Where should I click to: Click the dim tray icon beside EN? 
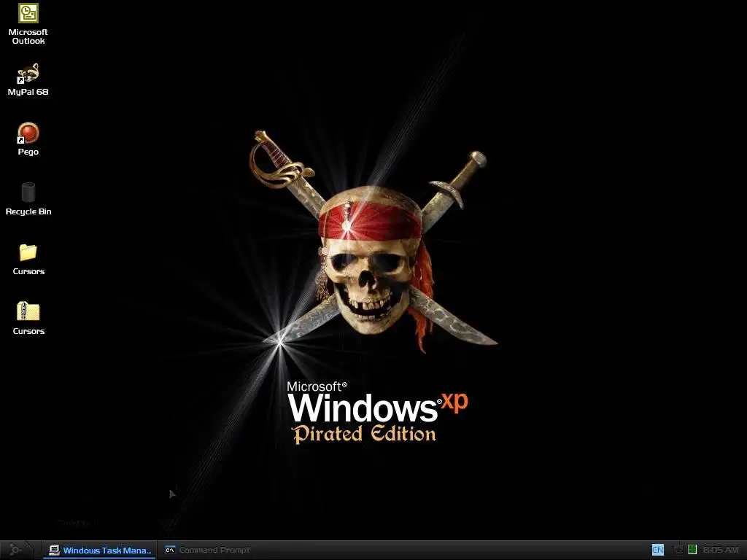[678, 550]
